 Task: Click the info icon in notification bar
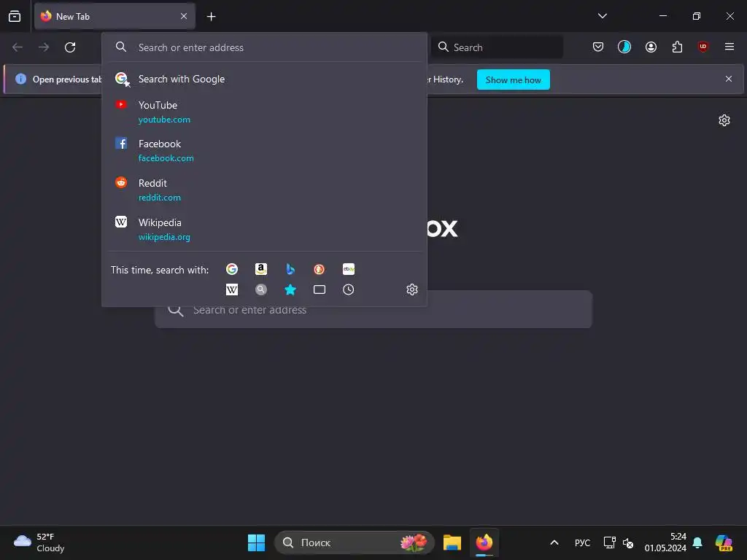coord(20,79)
